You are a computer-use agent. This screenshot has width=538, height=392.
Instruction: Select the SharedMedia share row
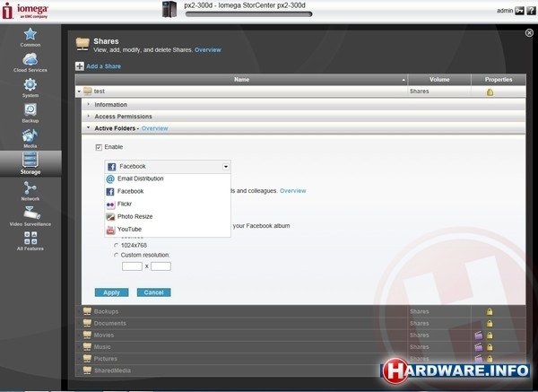tap(300, 370)
